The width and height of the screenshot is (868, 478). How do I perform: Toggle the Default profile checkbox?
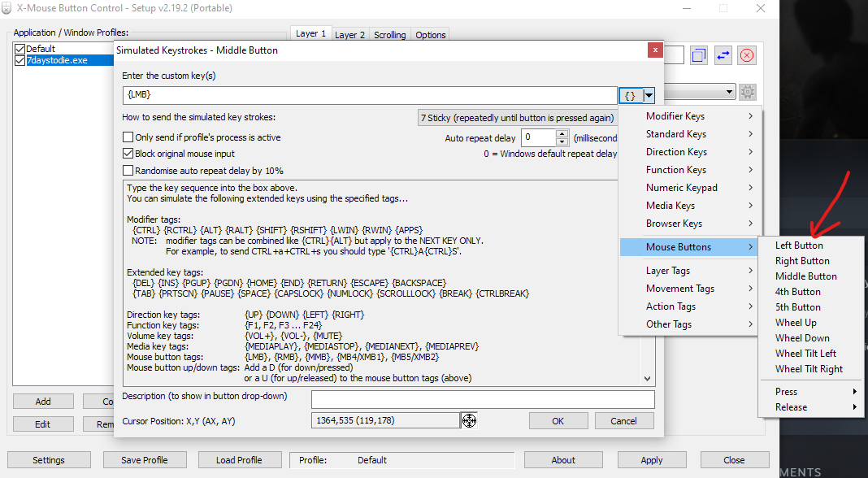(x=20, y=49)
